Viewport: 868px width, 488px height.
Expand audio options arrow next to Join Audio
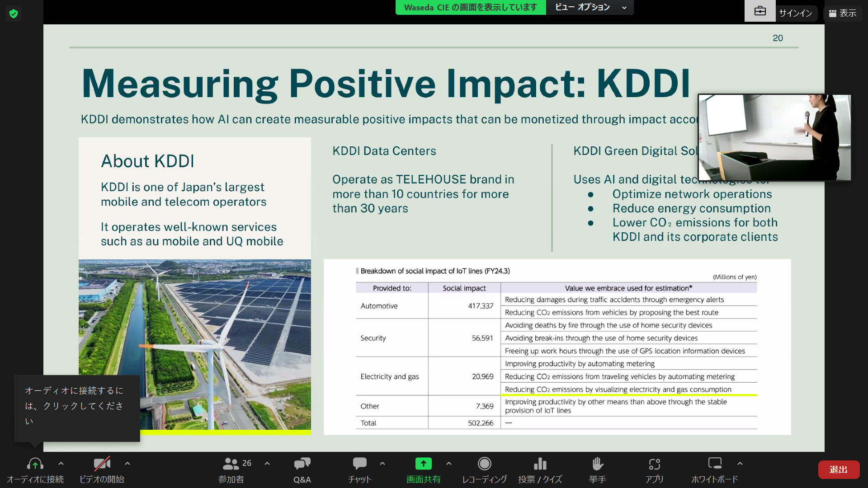coord(61,464)
